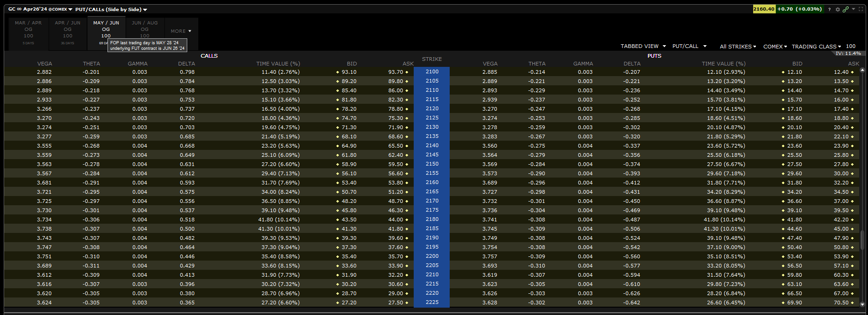This screenshot has height=315, width=868.
Task: Click the vertical scrollbar thumb
Action: pos(862,239)
